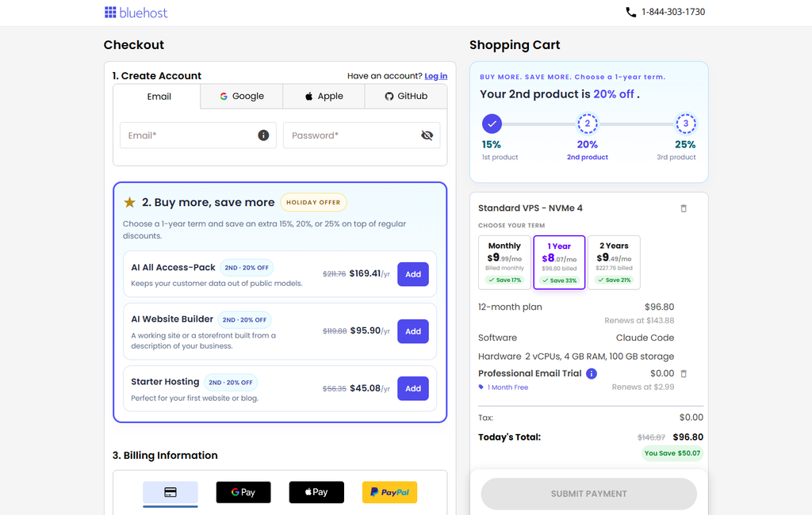Screen dimensions: 812x515
Task: Switch to the Apple sign-up tab
Action: point(324,97)
